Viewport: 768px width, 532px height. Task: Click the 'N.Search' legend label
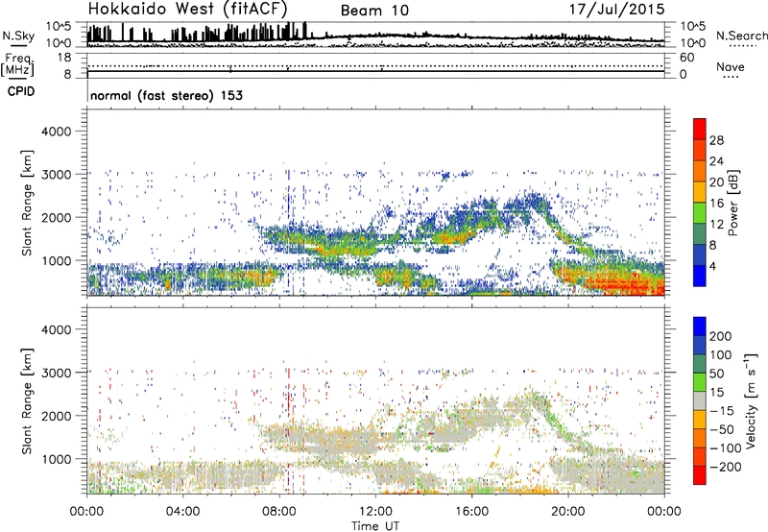click(741, 36)
